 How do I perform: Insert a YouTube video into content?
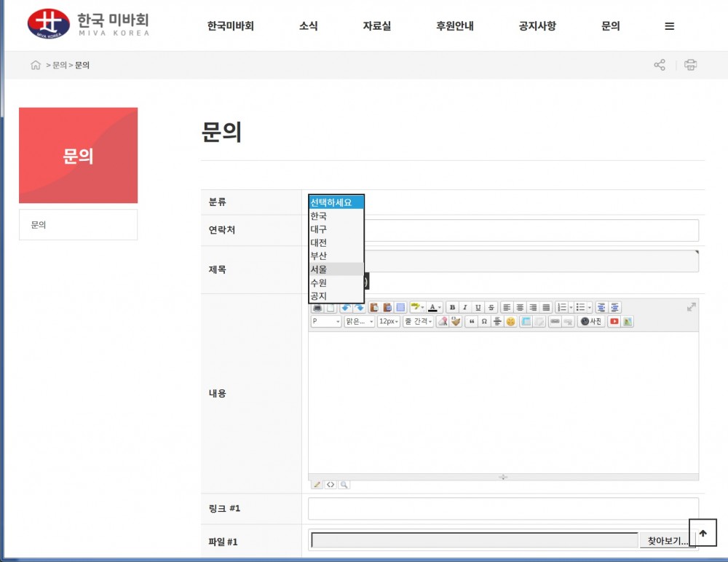click(x=614, y=321)
